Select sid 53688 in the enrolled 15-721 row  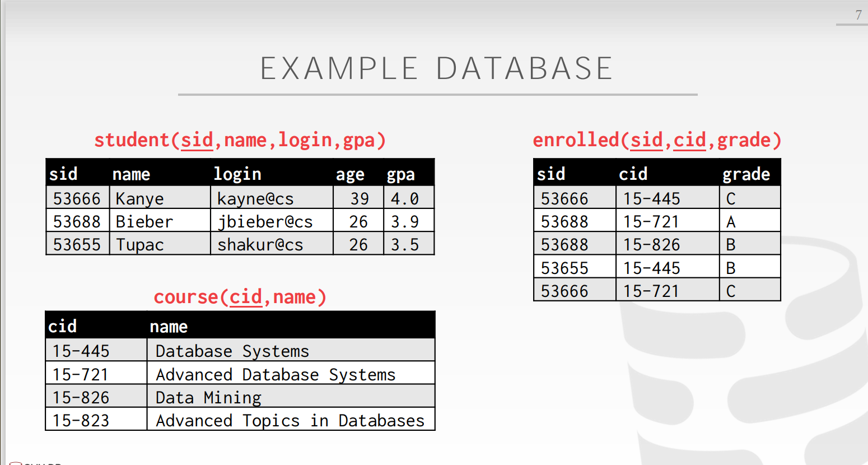(564, 222)
